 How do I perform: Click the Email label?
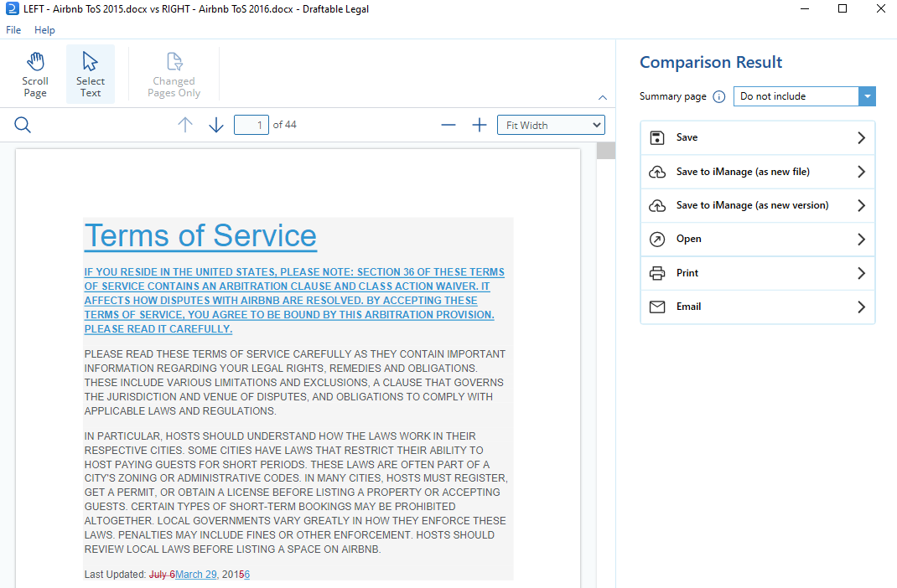point(688,307)
